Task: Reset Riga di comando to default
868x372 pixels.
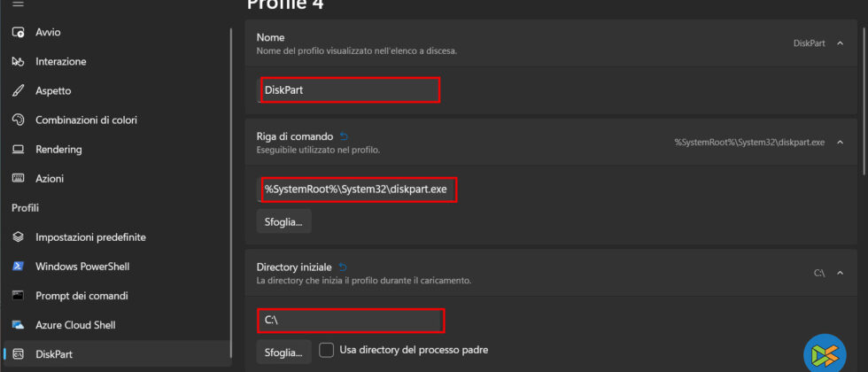Action: click(x=345, y=136)
